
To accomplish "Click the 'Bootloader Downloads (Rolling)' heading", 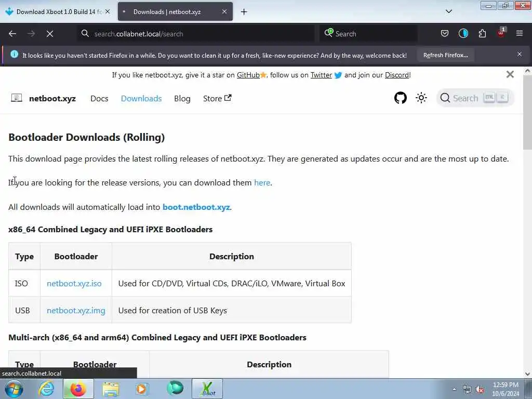I will (87, 137).
